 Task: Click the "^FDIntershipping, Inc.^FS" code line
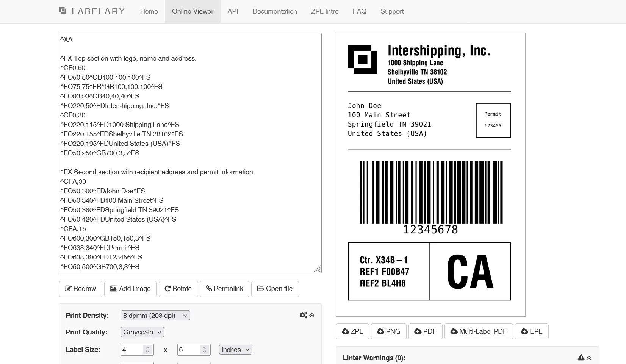pos(114,106)
